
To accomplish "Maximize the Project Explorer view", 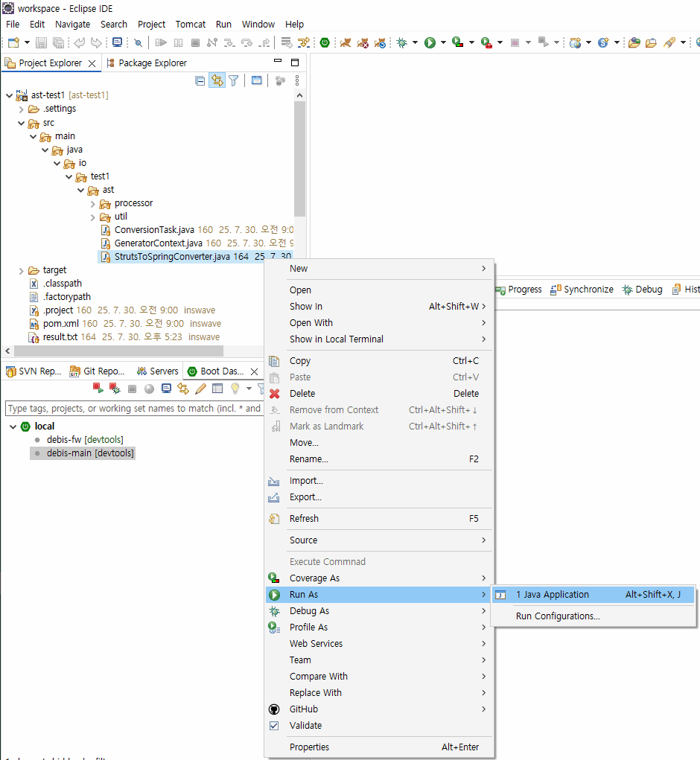I will click(x=295, y=62).
